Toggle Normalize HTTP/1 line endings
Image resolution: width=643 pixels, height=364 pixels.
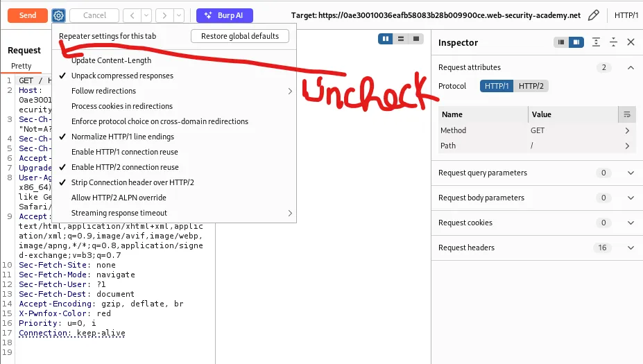[174, 137]
